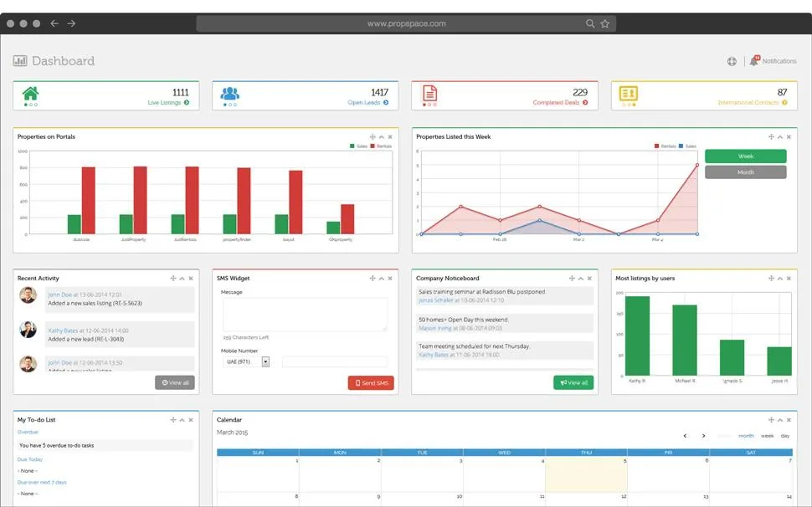
Task: Click the move icon on Company Noticeboard
Action: click(x=572, y=279)
